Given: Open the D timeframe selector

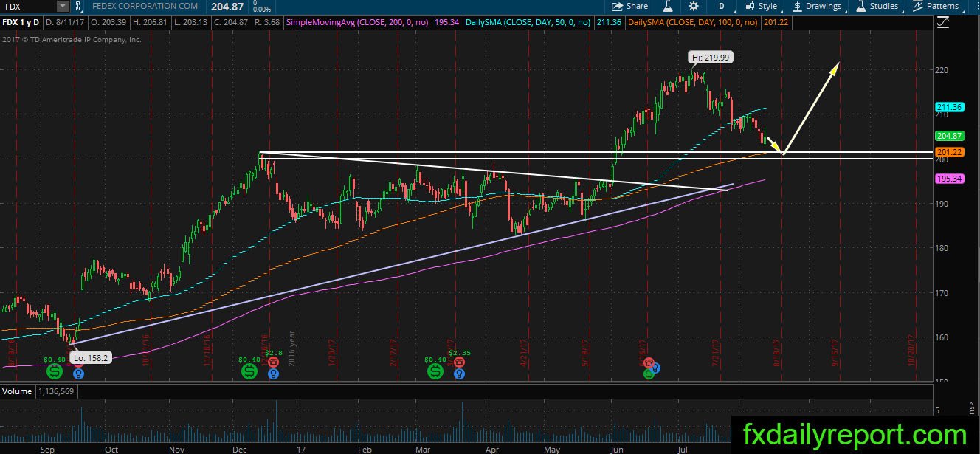Looking at the screenshot, I should pyautogui.click(x=722, y=6).
